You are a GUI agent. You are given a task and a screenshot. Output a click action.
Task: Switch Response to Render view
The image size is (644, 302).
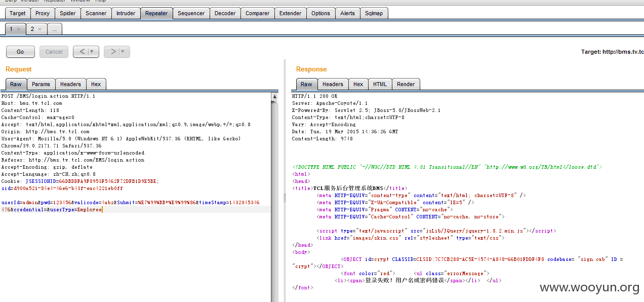(x=406, y=84)
